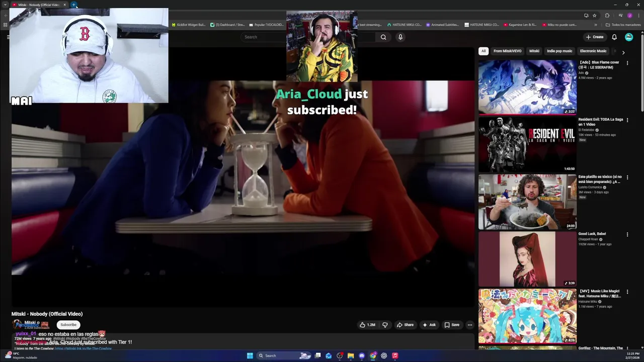Click the Ask button under the video
Screen dimensions: 644x362
(429, 325)
